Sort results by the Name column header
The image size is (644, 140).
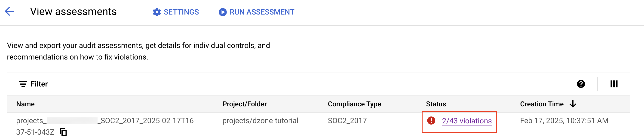click(x=25, y=104)
